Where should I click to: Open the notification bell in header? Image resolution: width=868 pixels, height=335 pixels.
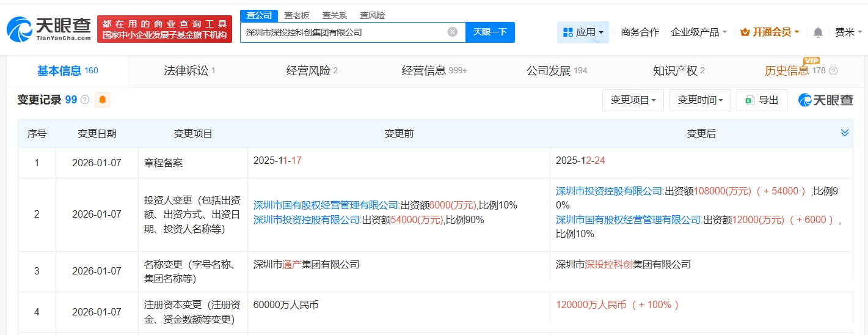point(818,32)
